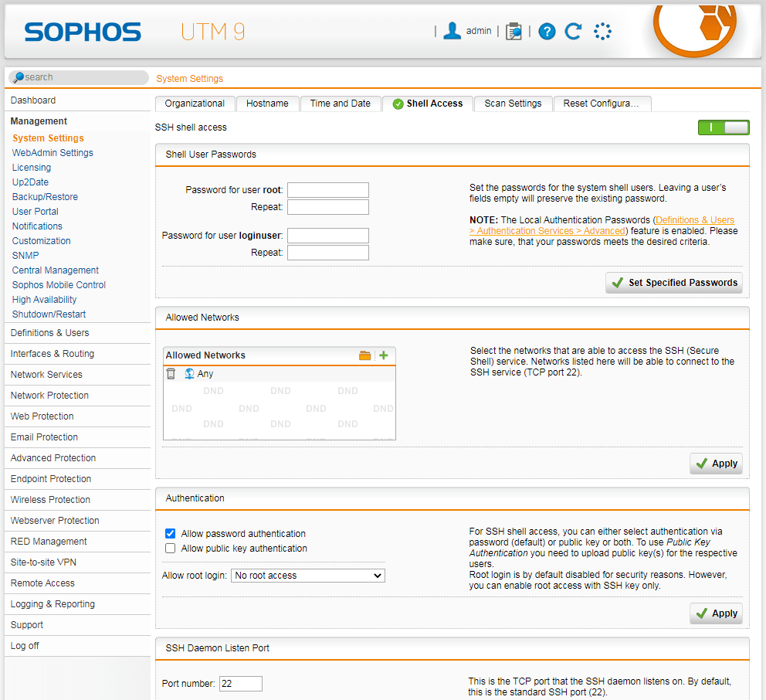Image resolution: width=766 pixels, height=700 pixels.
Task: Toggle the SSH shell access switch
Action: (x=724, y=127)
